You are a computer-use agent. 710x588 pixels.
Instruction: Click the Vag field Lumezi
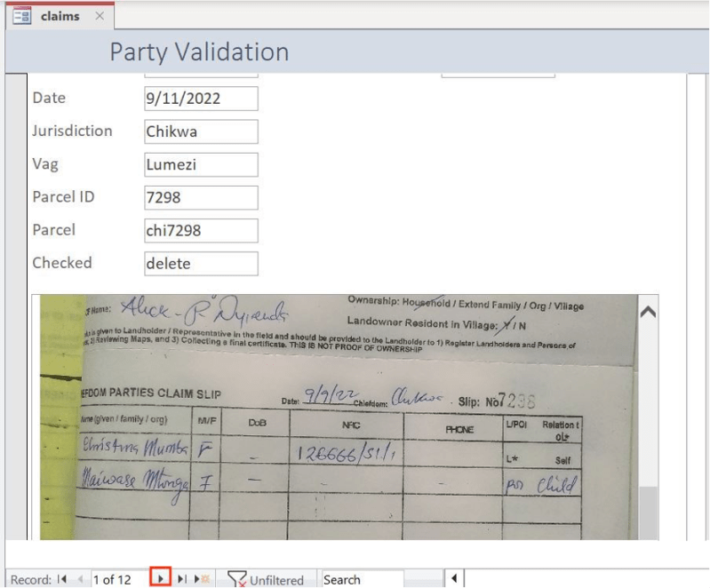coord(201,165)
